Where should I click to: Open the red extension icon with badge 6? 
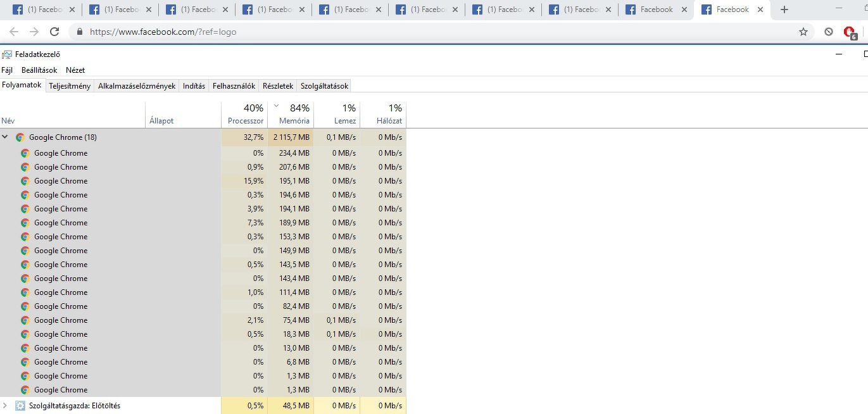pos(850,33)
